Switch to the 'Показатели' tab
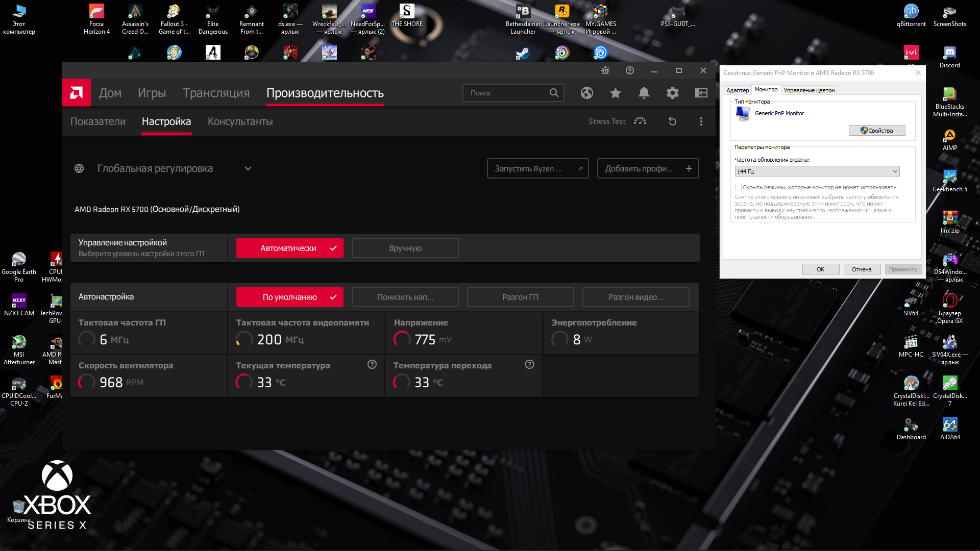Viewport: 980px width, 551px height. pyautogui.click(x=98, y=122)
